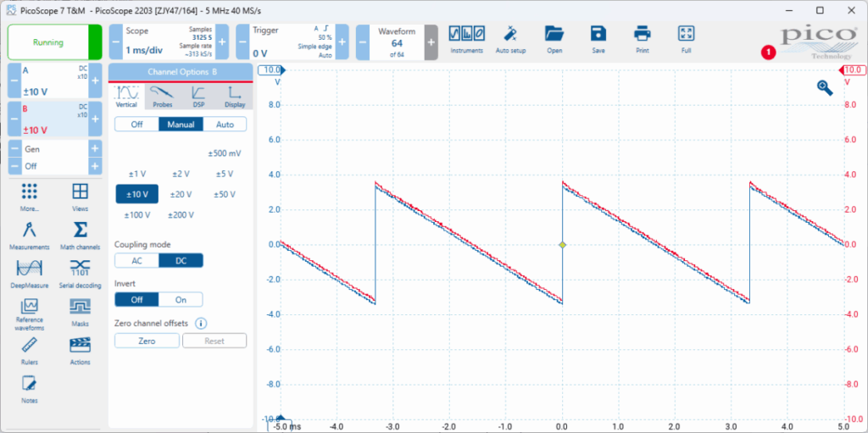The image size is (868, 433).
Task: Show info about Zero channel offsets
Action: click(x=202, y=323)
